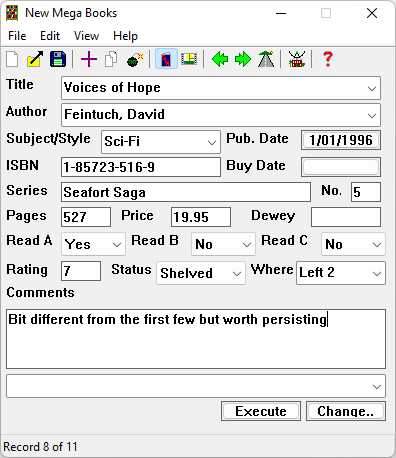The image size is (396, 458).
Task: Click the Rating field showing 7
Action: coord(81,271)
